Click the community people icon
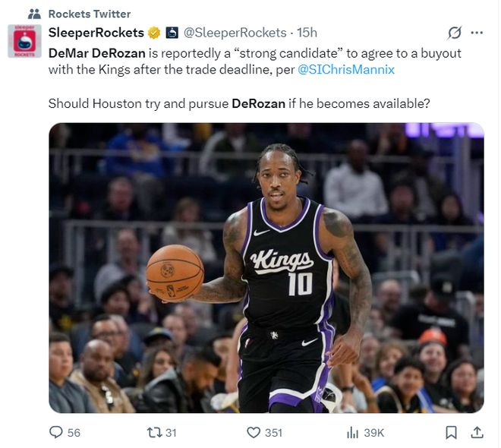This screenshot has width=501, height=448. tap(34, 14)
